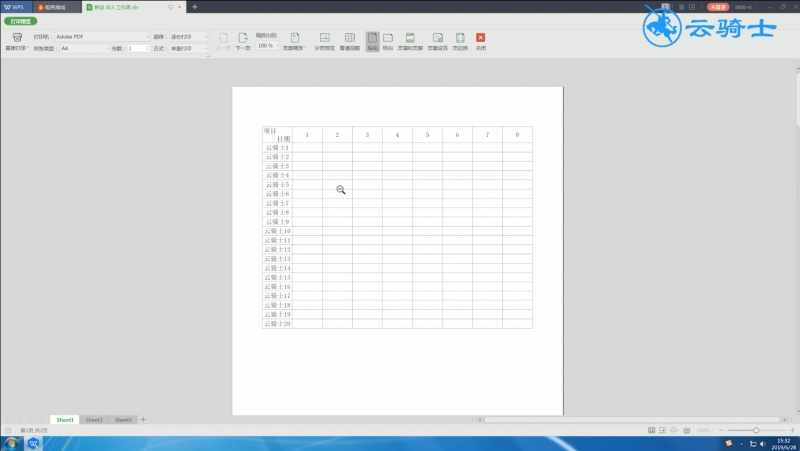This screenshot has width=800, height=451.
Task: Open the zoom ratio 100% dropdown
Action: point(267,46)
